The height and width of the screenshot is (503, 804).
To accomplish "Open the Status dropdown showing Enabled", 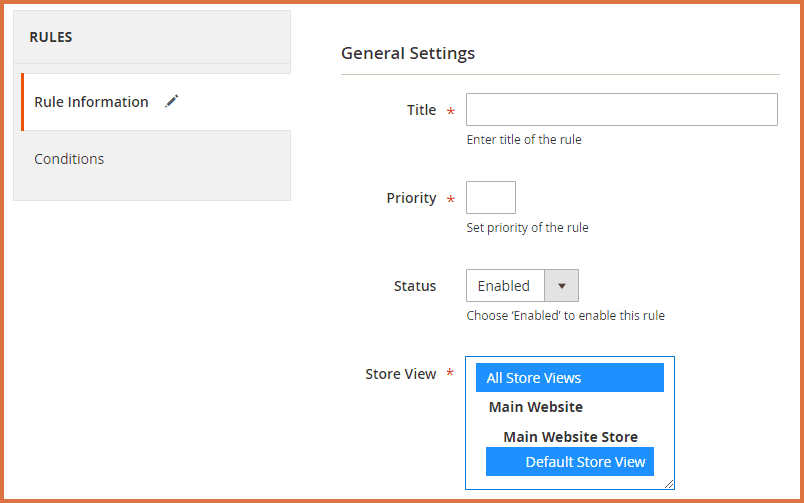I will pos(506,286).
